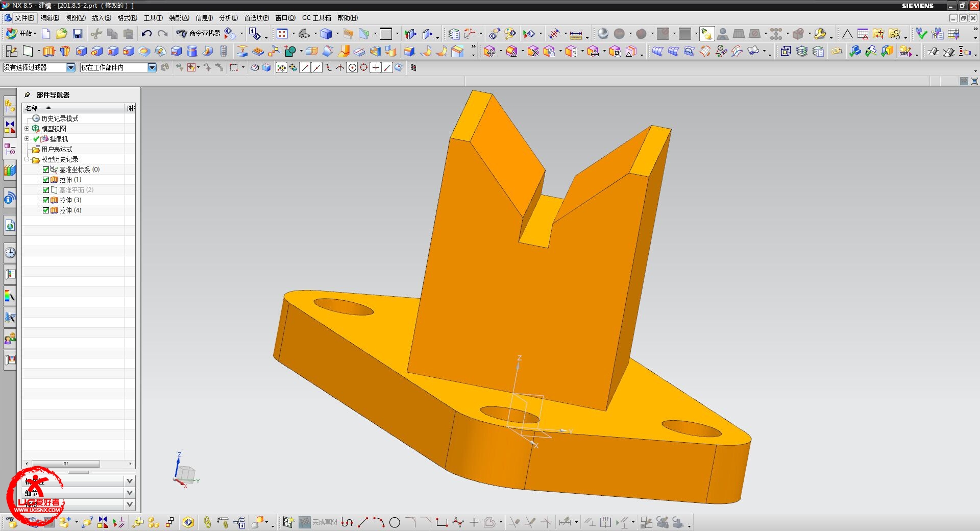This screenshot has width=980, height=531.
Task: Toggle checkbox for 基准平面 (2)
Action: pos(46,190)
